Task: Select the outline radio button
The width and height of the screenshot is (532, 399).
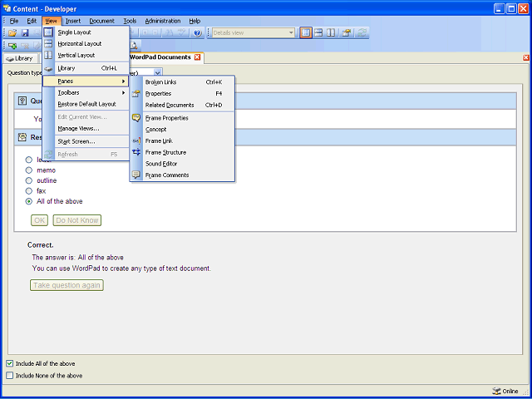Action: [29, 180]
